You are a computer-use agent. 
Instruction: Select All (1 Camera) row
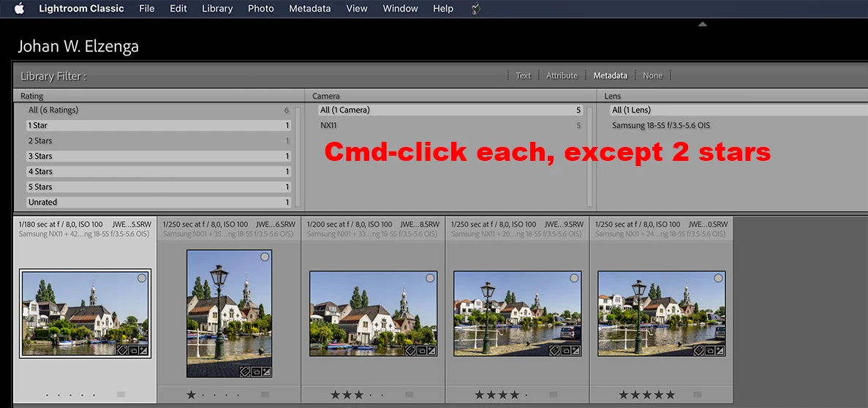pyautogui.click(x=450, y=110)
